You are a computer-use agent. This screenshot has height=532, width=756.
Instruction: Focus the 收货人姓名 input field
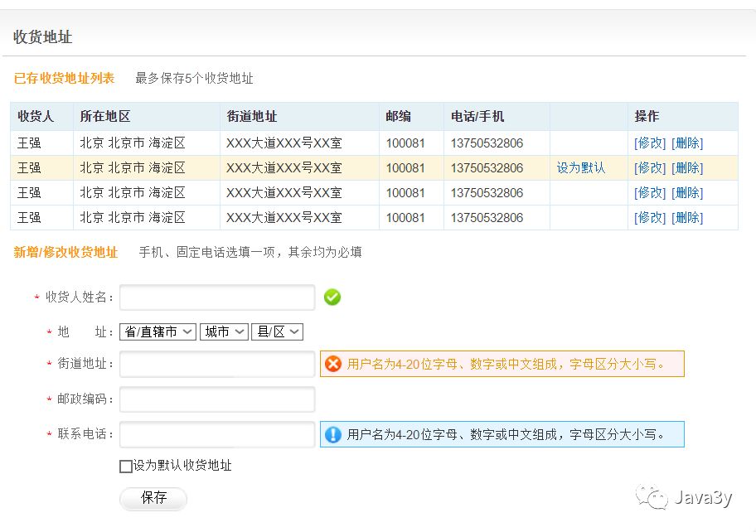click(217, 297)
